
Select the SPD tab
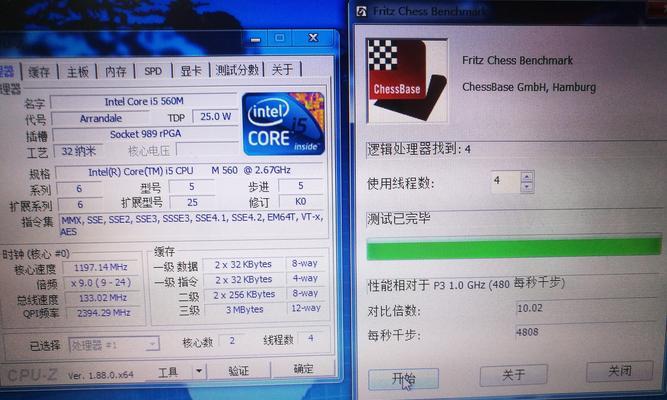tap(153, 70)
